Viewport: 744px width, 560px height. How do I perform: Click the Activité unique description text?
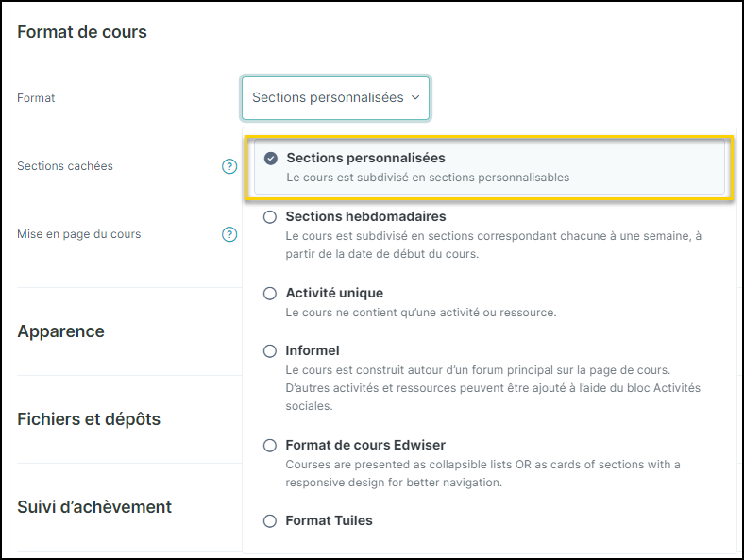421,313
